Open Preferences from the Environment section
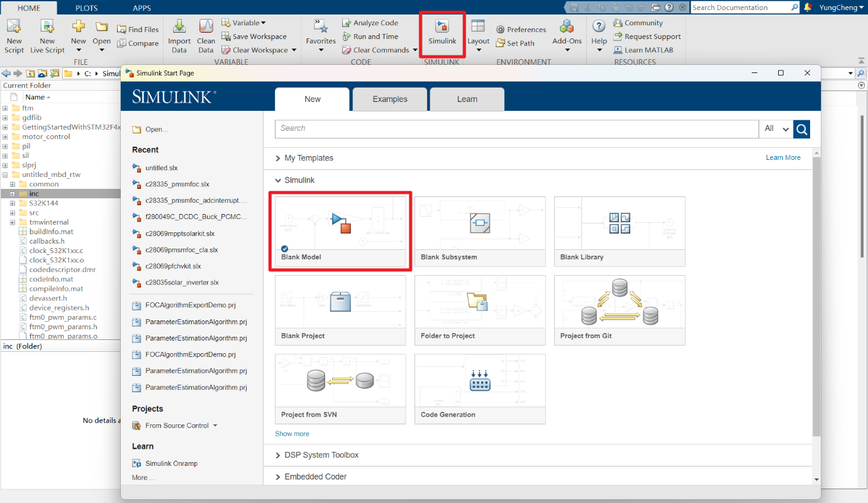The image size is (868, 503). click(521, 30)
